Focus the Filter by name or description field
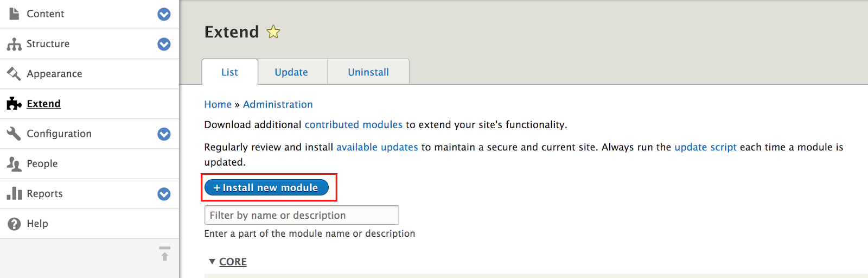Viewport: 868px width, 278px height. coord(302,215)
